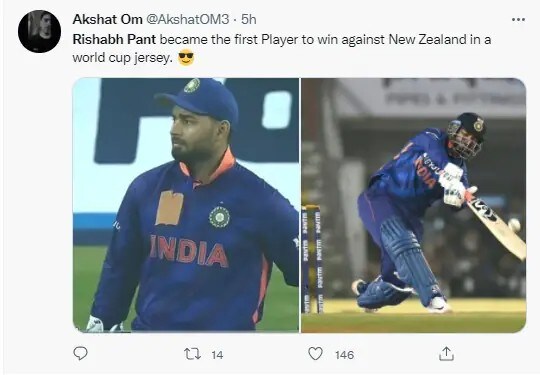Image resolution: width=540 pixels, height=375 pixels.
Task: Open left photo of player in cap
Action: point(186,205)
